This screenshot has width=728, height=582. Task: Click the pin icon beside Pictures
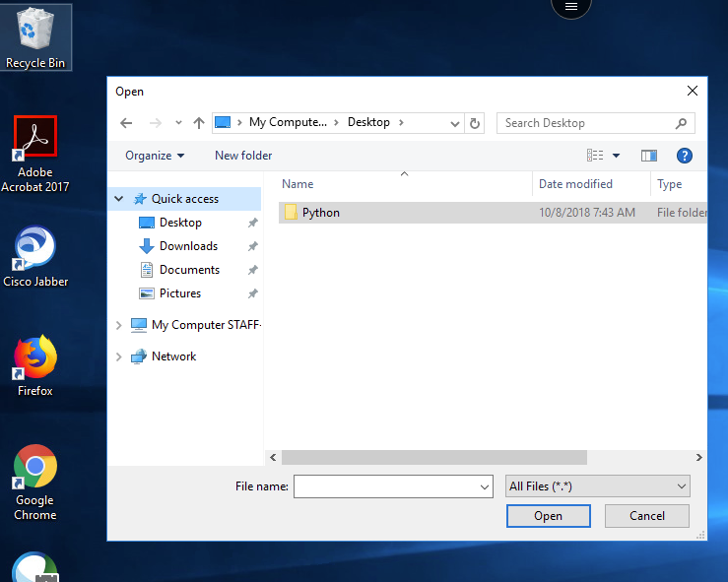(x=252, y=293)
